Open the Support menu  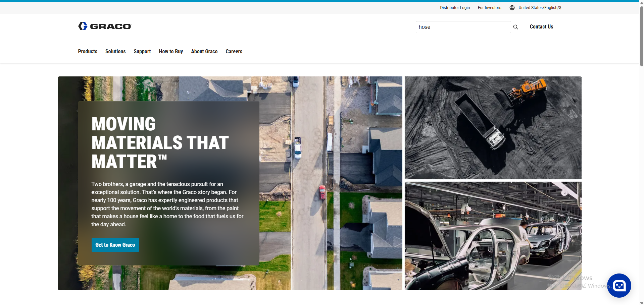pyautogui.click(x=142, y=51)
